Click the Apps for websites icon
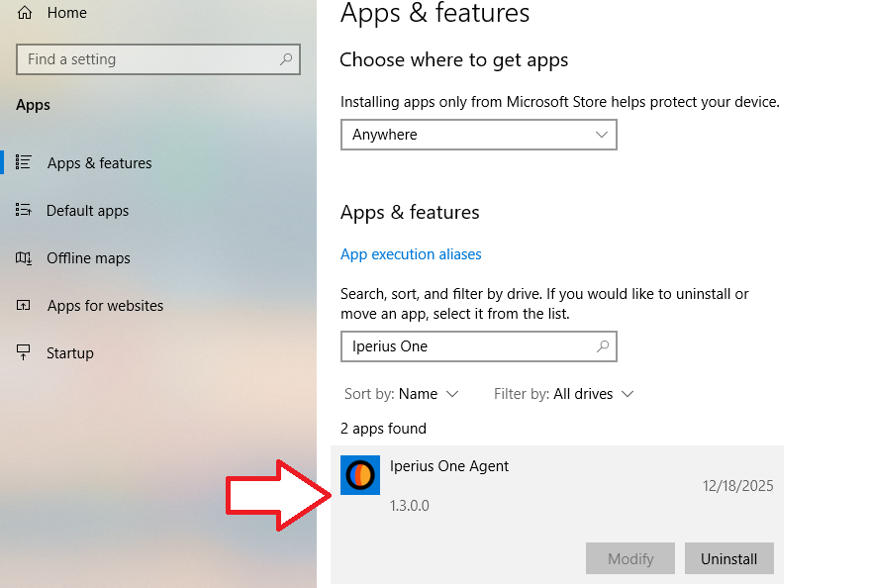869x588 pixels. coord(25,306)
